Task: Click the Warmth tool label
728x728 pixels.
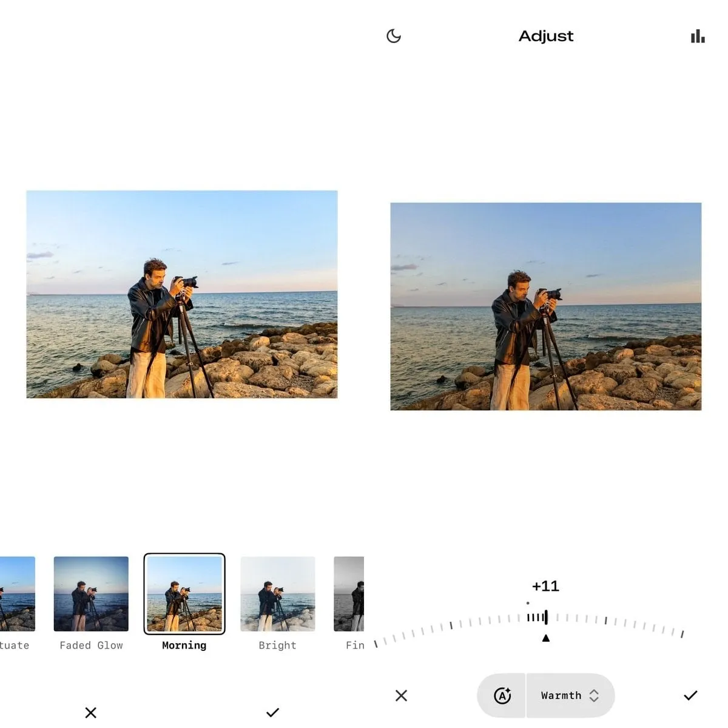Action: point(561,696)
